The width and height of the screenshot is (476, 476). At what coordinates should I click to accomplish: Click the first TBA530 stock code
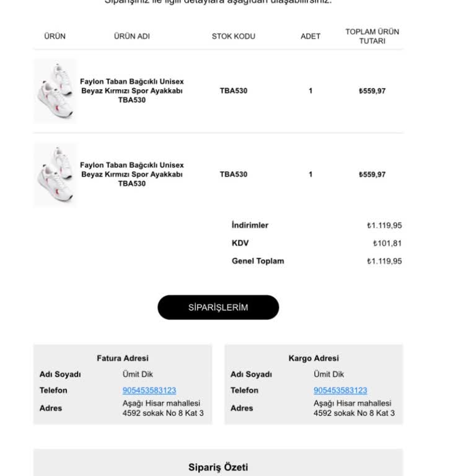pos(234,90)
